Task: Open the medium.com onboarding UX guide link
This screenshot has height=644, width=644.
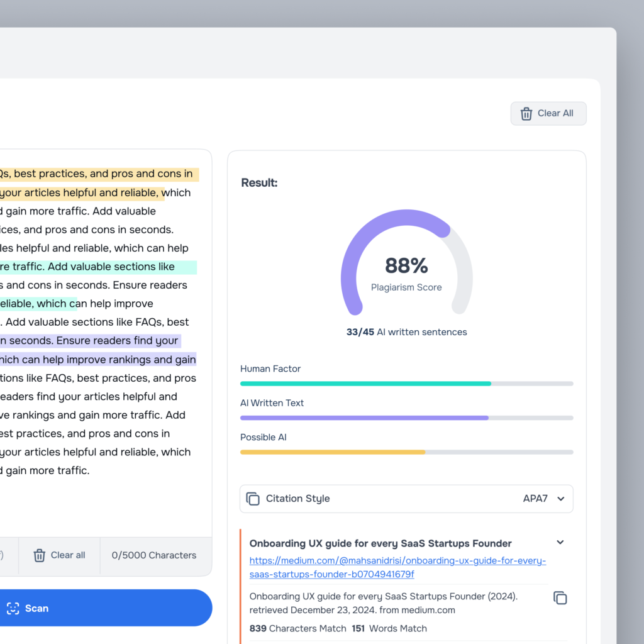Action: pos(397,567)
